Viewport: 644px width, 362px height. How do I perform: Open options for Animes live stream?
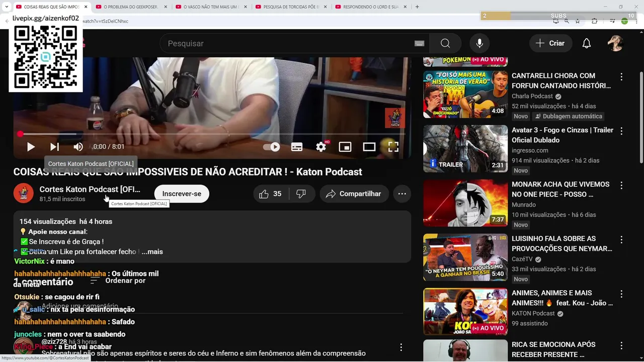point(621,294)
